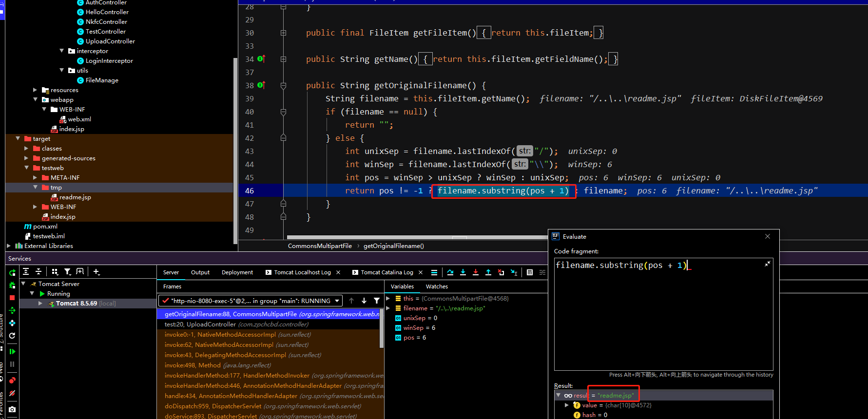
Task: Expand all services in the Services tree
Action: [26, 272]
